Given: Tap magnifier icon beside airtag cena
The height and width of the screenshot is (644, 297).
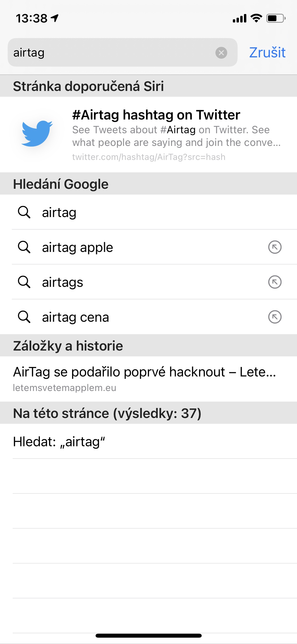Looking at the screenshot, I should point(24,317).
